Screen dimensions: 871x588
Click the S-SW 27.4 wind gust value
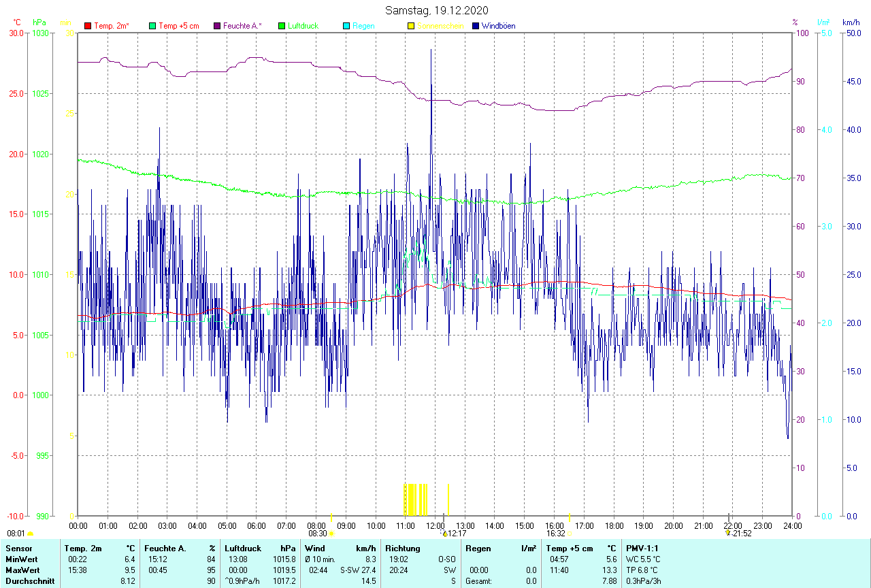coord(358,570)
